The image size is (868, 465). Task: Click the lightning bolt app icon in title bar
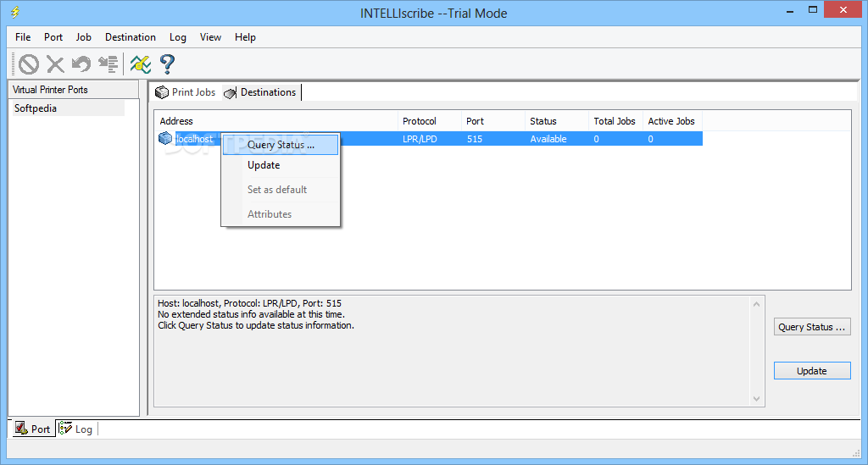tap(15, 12)
